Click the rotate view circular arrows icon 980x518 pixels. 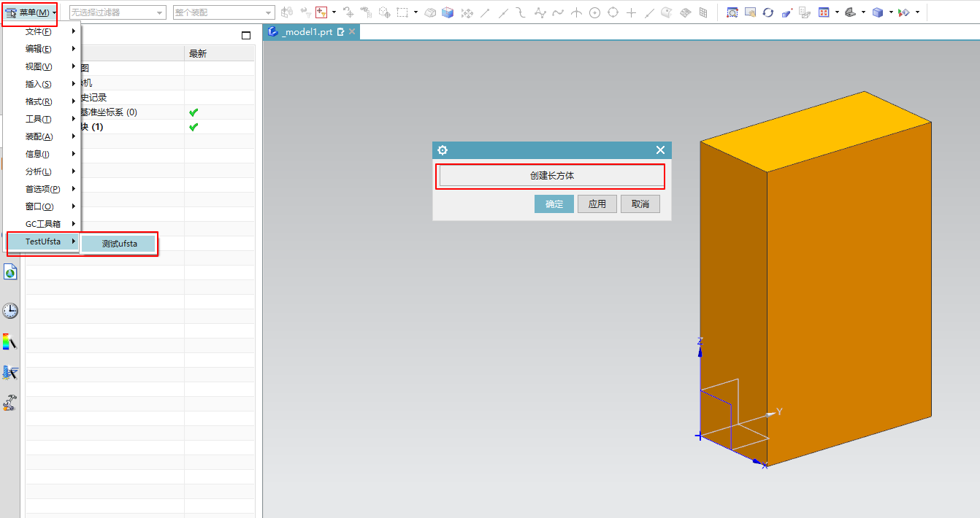[x=768, y=12]
